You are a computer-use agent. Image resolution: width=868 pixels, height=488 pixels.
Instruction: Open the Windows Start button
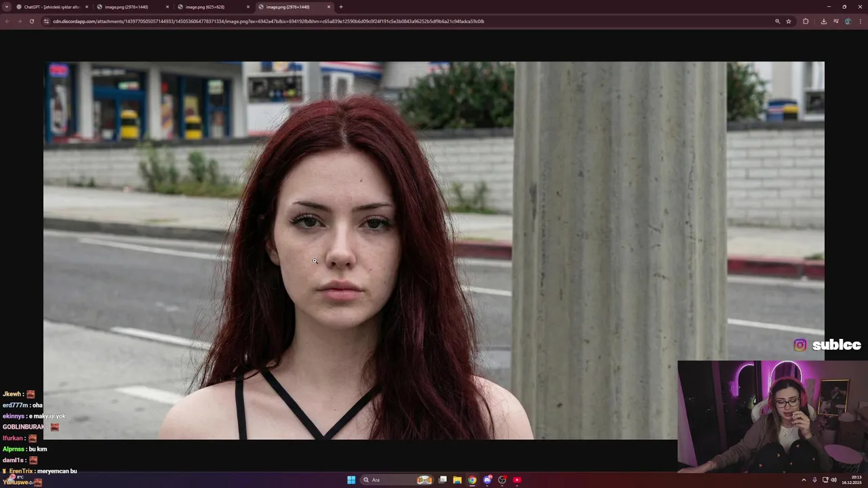[x=351, y=480]
